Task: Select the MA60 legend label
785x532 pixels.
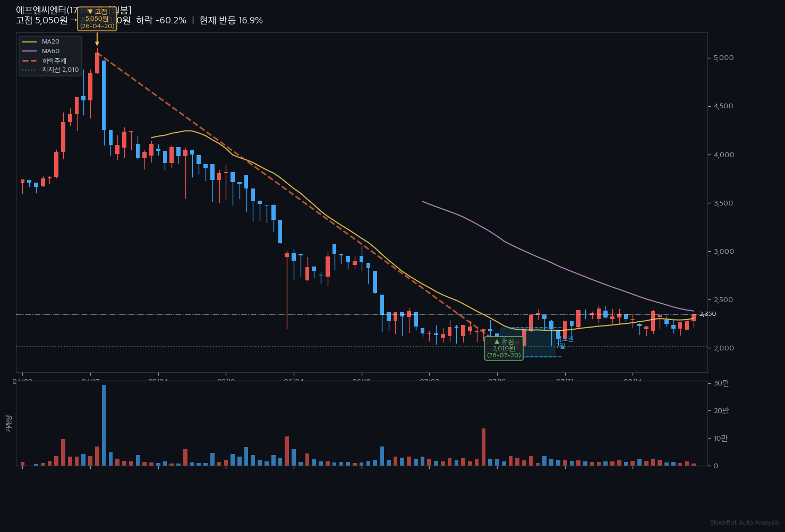Action: click(x=50, y=51)
